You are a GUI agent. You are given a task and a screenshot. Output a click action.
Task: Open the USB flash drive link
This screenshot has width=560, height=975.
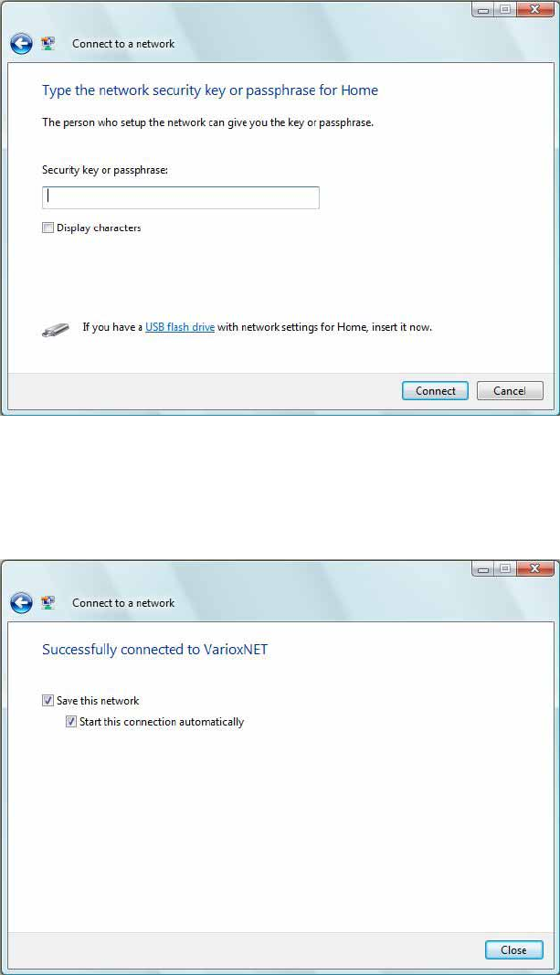tap(180, 327)
